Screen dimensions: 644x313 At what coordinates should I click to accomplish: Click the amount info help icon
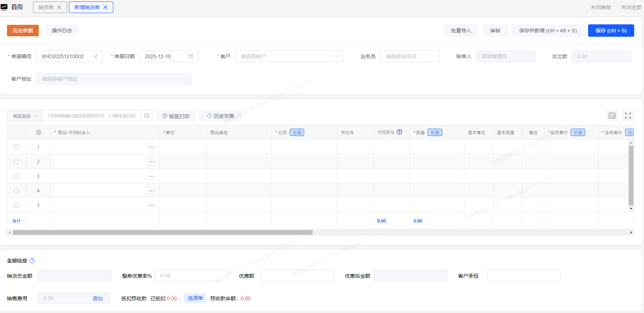[32, 261]
